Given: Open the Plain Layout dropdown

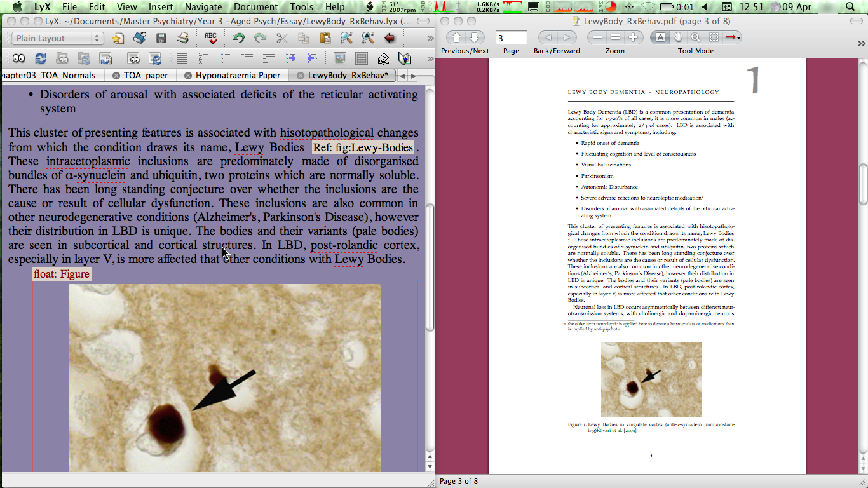Looking at the screenshot, I should (x=57, y=38).
